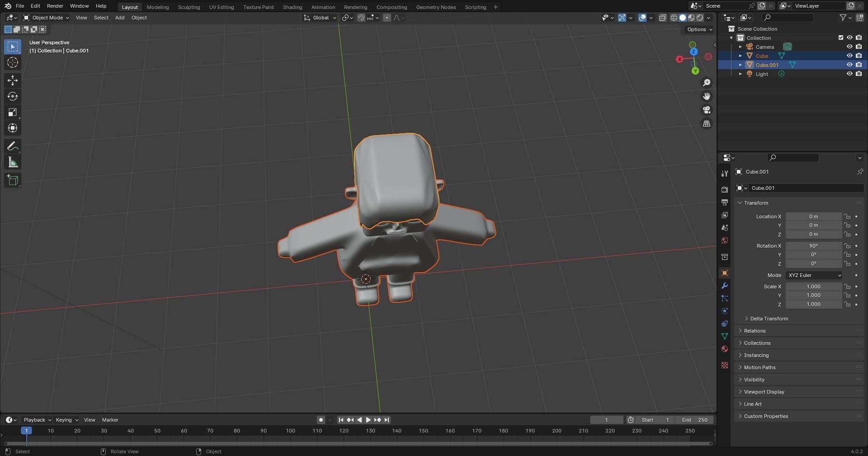Image resolution: width=868 pixels, height=456 pixels.
Task: Hide the Camera object in viewport
Action: (849, 47)
